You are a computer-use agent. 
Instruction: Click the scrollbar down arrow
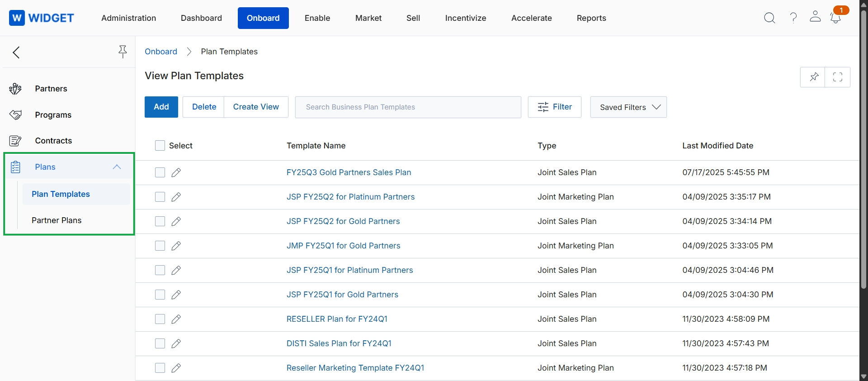tap(863, 376)
